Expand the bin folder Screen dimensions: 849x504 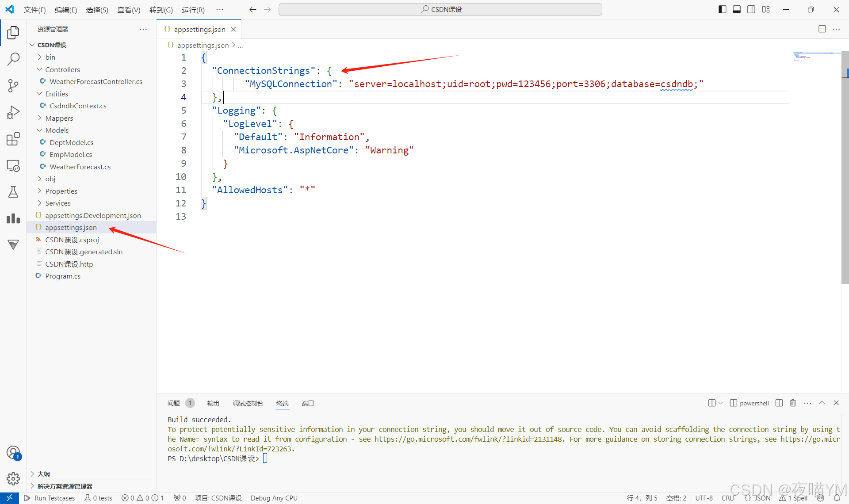91,57
